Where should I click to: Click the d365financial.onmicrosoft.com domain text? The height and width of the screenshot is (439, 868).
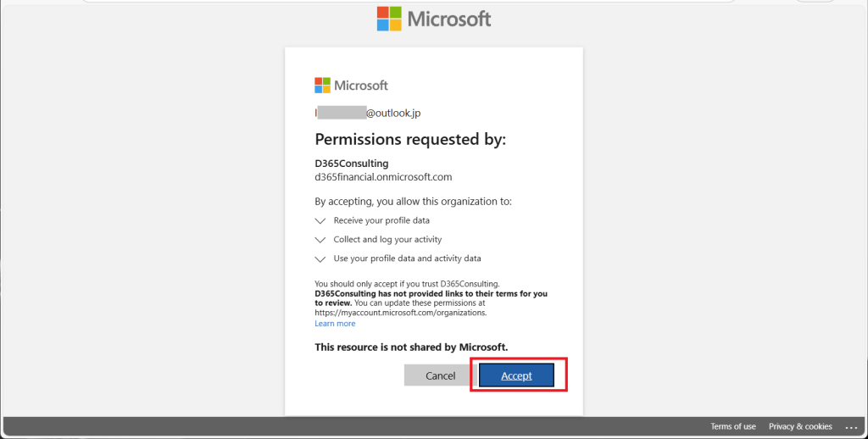point(383,177)
